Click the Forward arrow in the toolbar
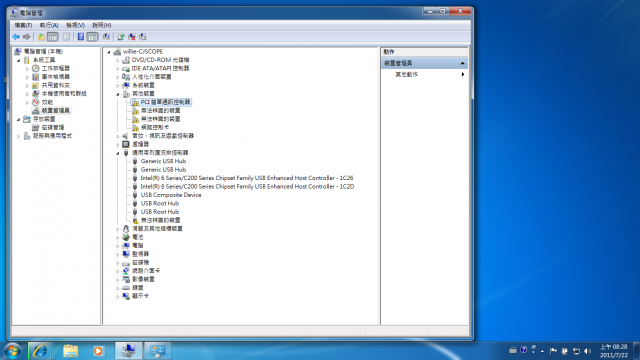 point(27,37)
